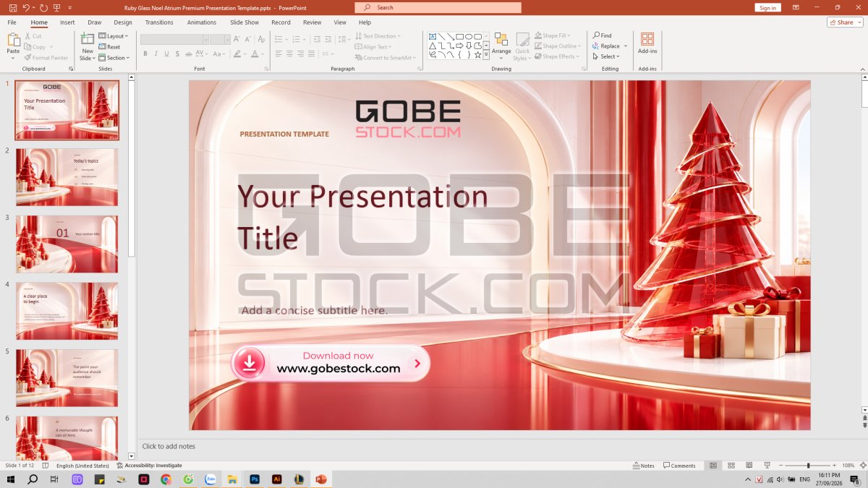This screenshot has width=868, height=488.
Task: Open the Section dropdown
Action: 114,58
